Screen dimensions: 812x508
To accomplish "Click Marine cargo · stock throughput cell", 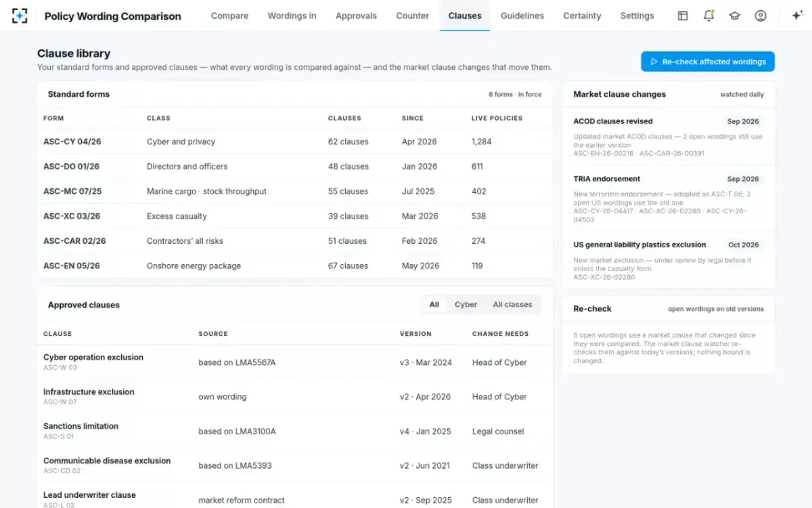I will 206,192.
